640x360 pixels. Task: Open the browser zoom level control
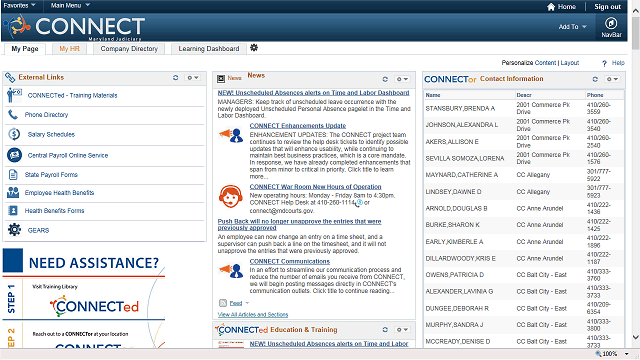point(612,354)
